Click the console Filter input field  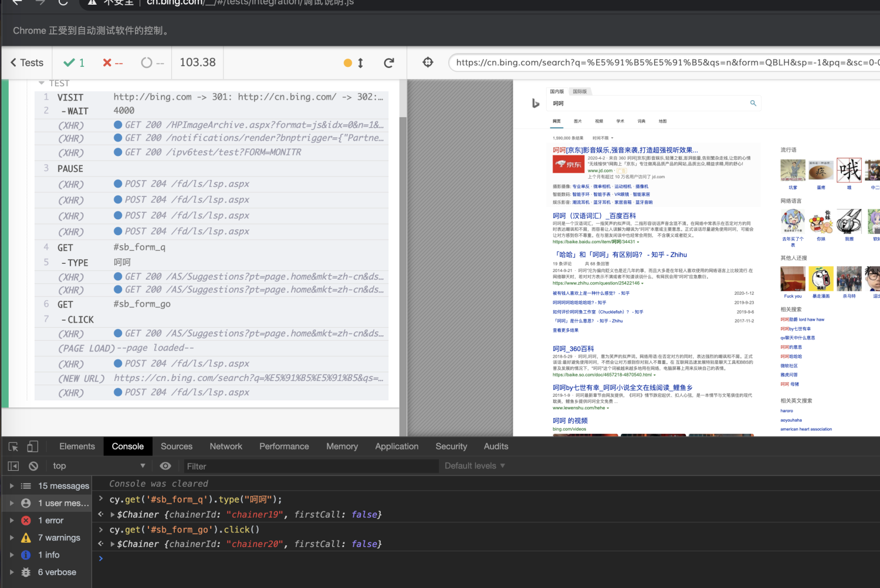[x=310, y=467]
